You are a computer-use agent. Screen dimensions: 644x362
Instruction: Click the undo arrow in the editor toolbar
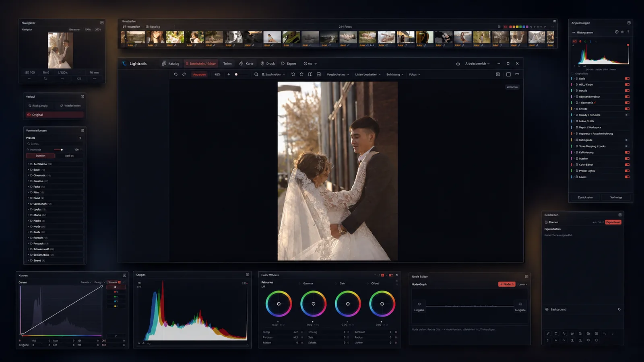(175, 74)
